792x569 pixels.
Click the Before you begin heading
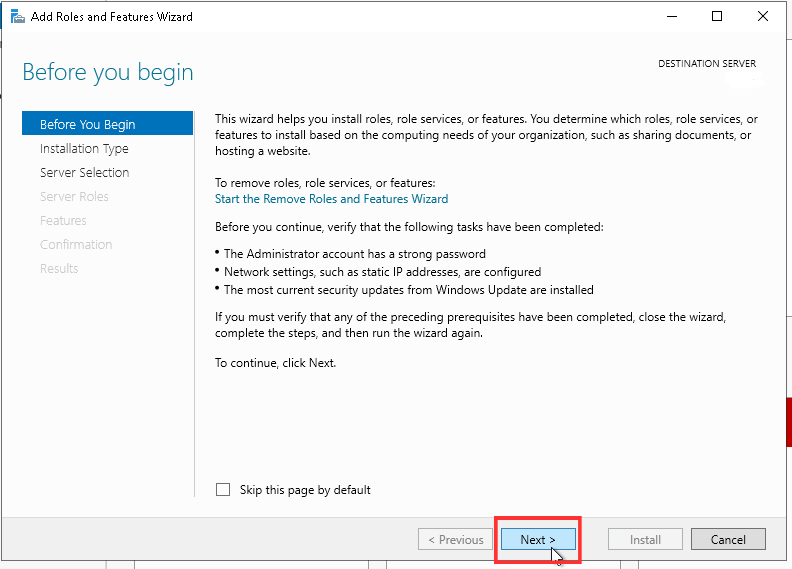[108, 72]
